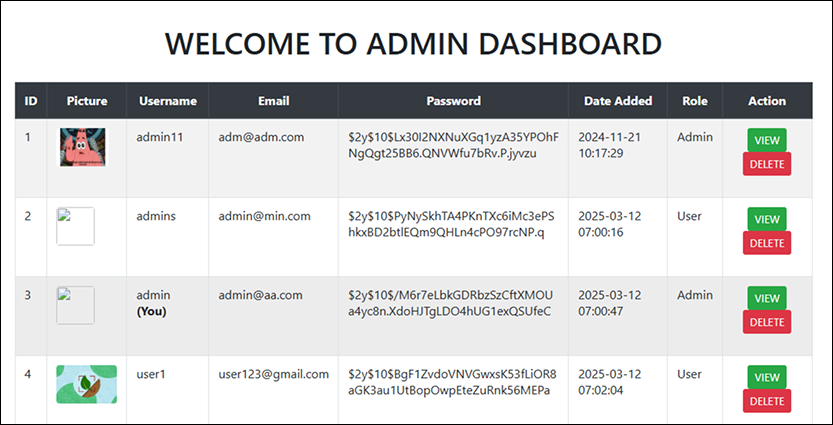View details of user admins
Screen dimensions: 833x425
coord(767,219)
